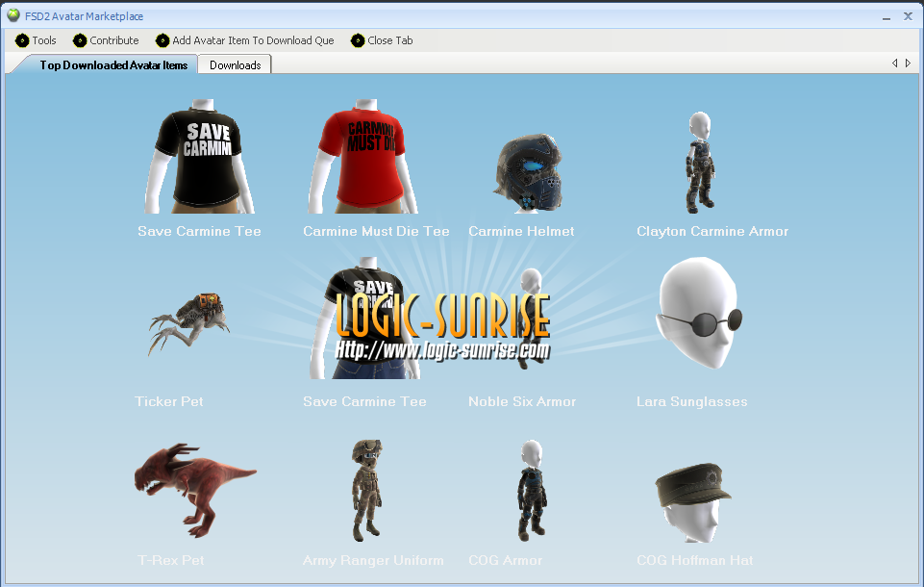This screenshot has width=924, height=587.
Task: Select the Ticker Pet creature image
Action: point(188,323)
